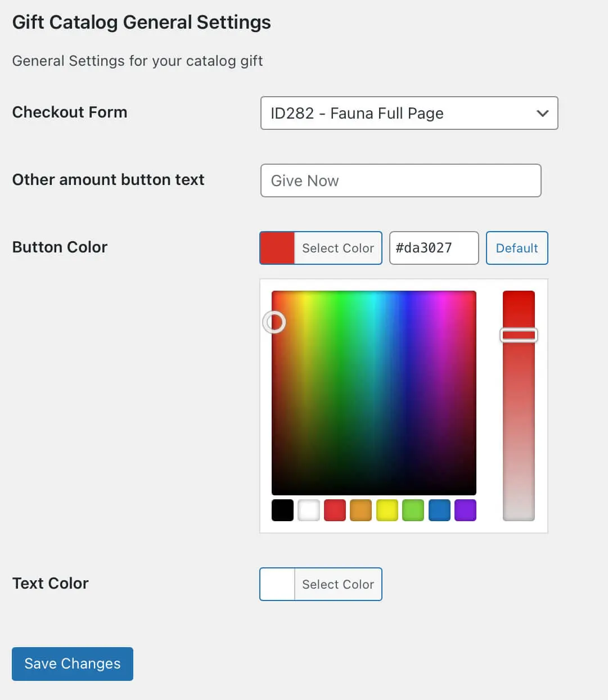Reset color with the Default button

tap(516, 248)
